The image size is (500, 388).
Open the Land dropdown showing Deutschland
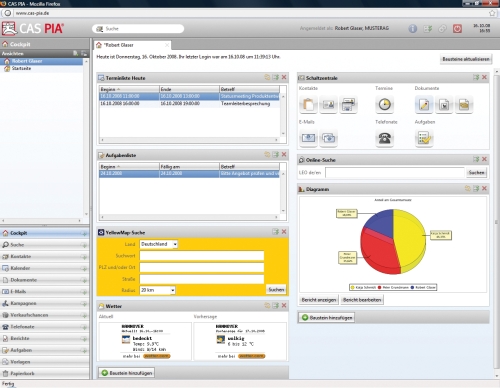159,244
